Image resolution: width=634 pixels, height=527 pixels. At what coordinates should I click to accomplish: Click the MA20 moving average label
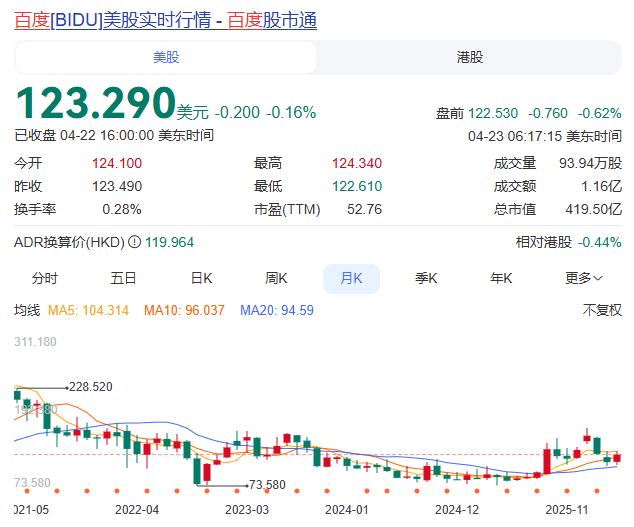pos(277,311)
